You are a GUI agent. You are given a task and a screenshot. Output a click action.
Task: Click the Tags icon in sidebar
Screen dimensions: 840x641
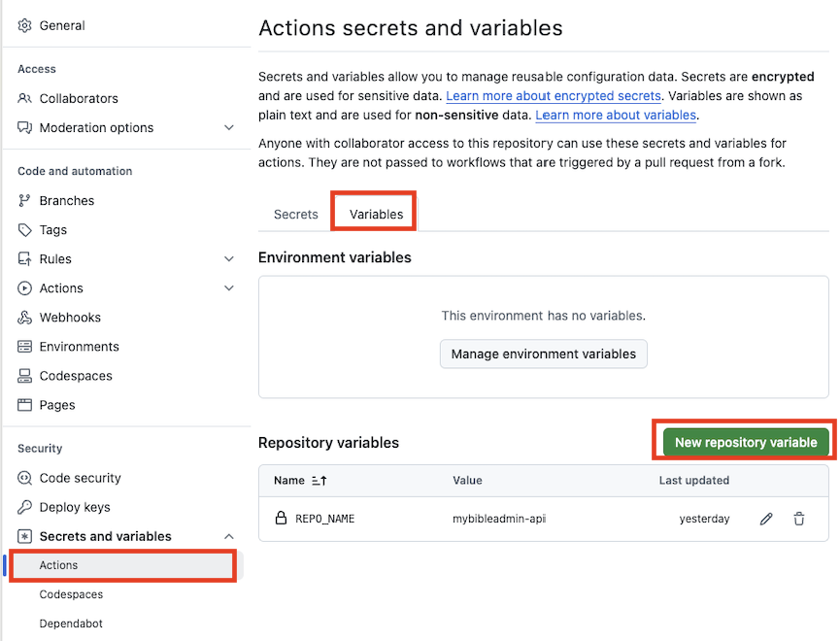[x=25, y=230]
